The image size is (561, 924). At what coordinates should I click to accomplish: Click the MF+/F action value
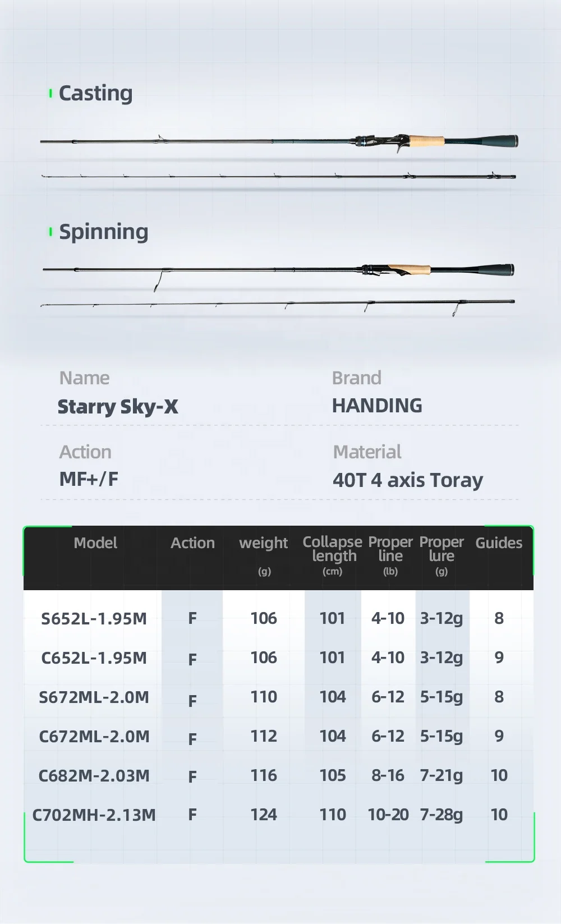[x=89, y=479]
